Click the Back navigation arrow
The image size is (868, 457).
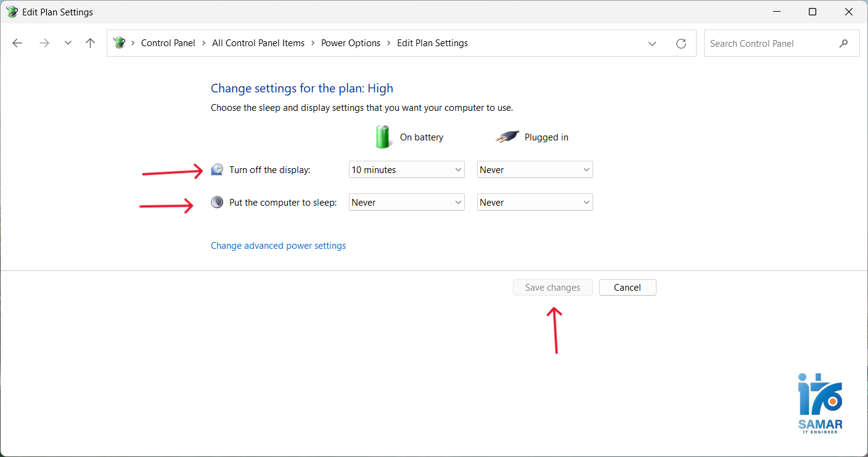(17, 43)
